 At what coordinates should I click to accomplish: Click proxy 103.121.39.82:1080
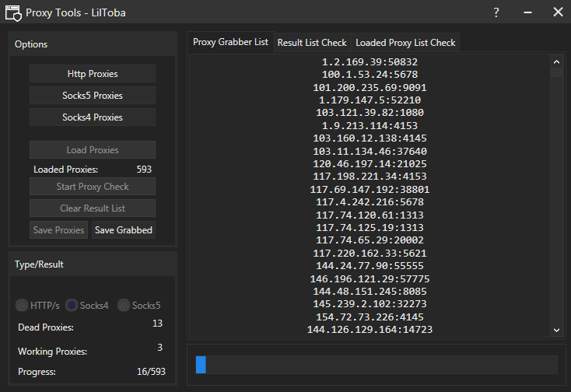coord(370,113)
